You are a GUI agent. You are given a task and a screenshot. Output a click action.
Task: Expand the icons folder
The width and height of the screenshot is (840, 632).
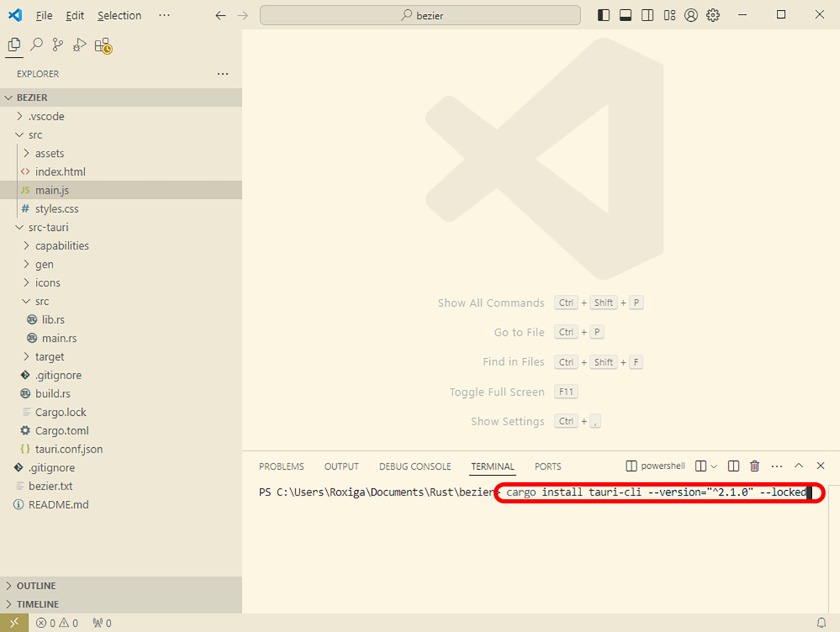pos(121,283)
